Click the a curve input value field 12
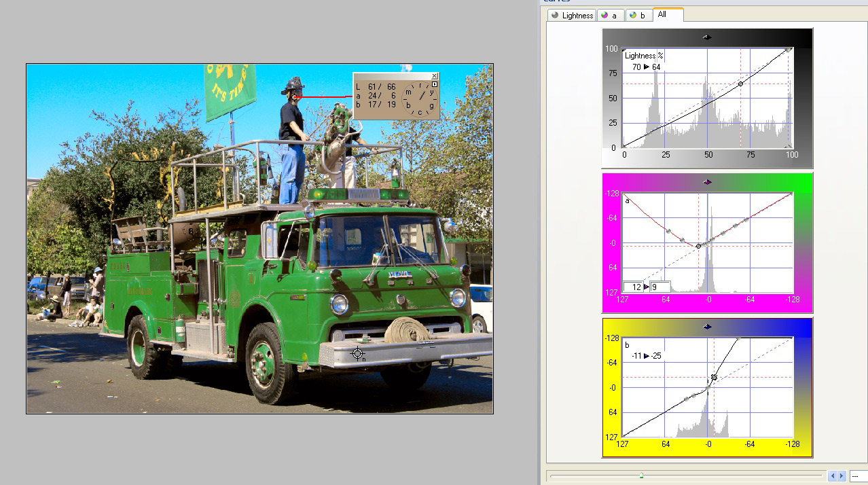 coord(632,287)
